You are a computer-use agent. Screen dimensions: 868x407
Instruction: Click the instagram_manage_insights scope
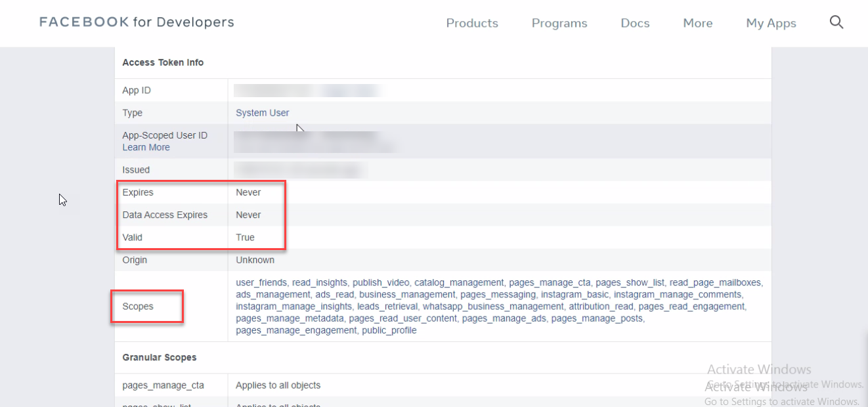click(x=293, y=307)
